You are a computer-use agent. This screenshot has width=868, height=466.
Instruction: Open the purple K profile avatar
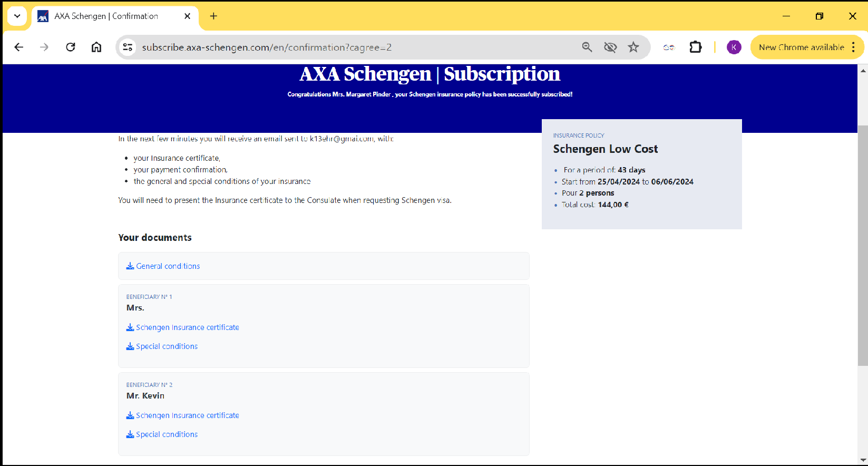tap(734, 47)
